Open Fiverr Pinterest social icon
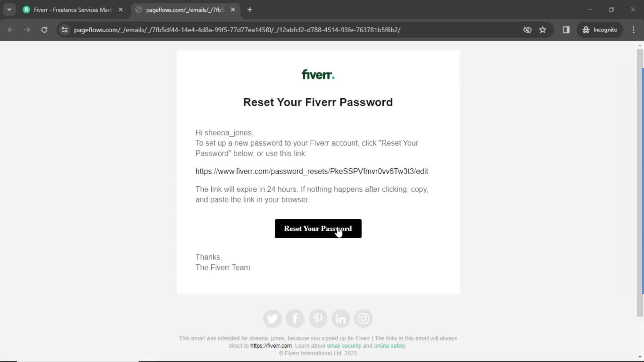This screenshot has width=644, height=362. [x=318, y=318]
